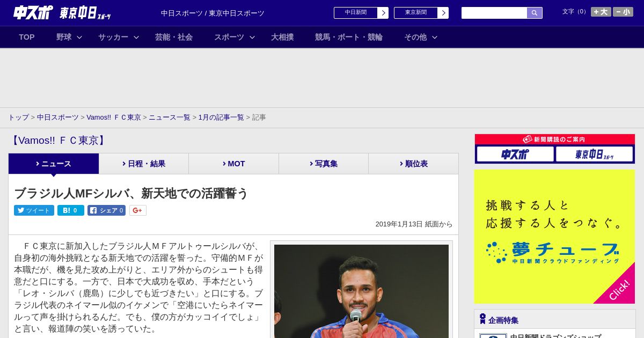Click the ニュース一覧 breadcrumb link
644x338 pixels.
(x=170, y=117)
